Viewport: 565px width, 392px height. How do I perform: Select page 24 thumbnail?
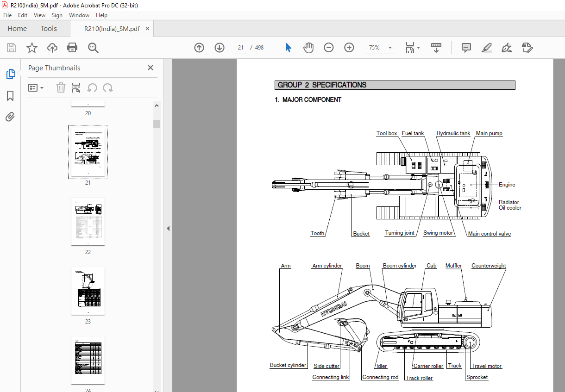point(88,360)
